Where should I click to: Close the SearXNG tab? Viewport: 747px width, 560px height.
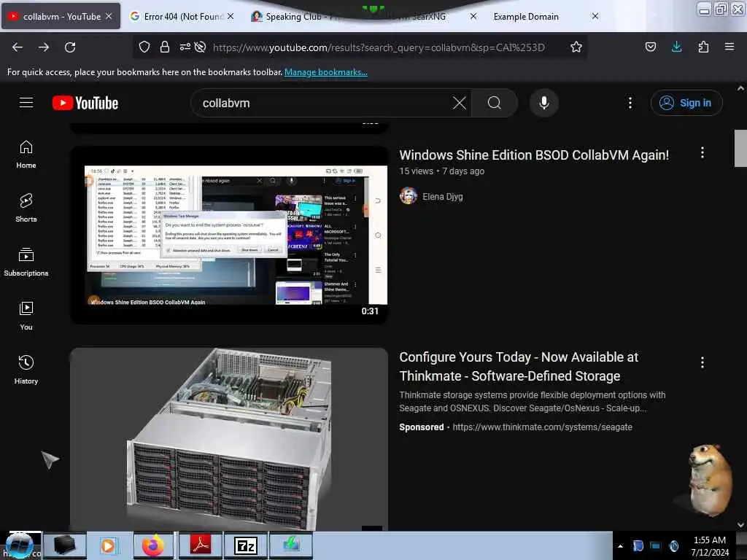click(x=473, y=16)
